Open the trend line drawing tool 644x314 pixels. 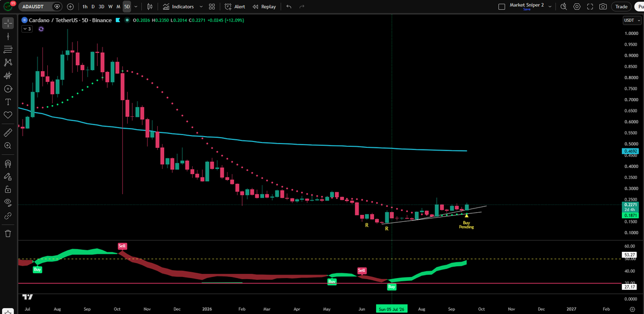coord(8,36)
